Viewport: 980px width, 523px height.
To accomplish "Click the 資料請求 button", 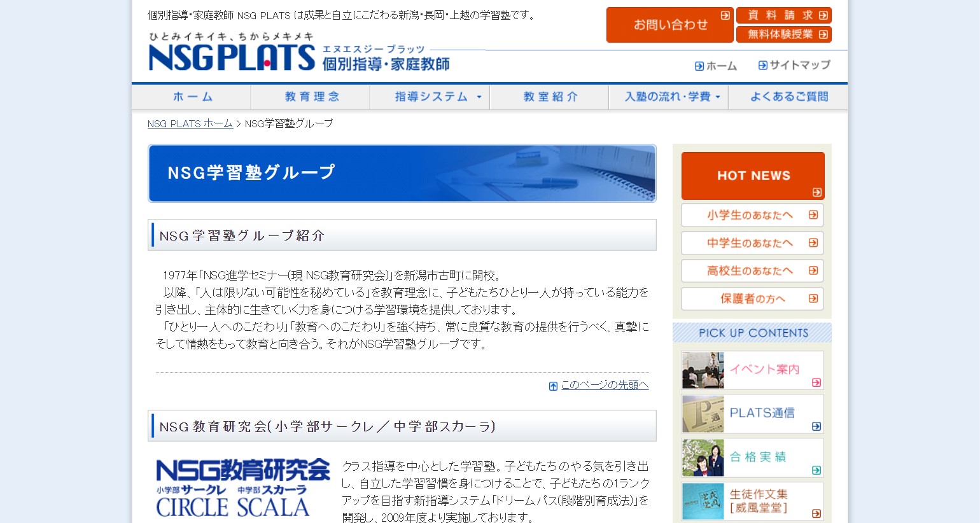I will pyautogui.click(x=784, y=15).
